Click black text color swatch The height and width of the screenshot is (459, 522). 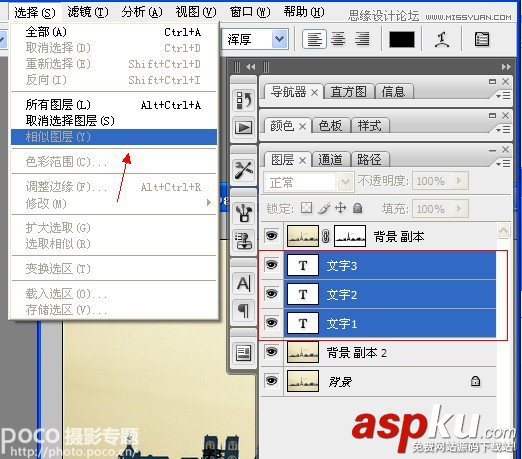point(402,39)
